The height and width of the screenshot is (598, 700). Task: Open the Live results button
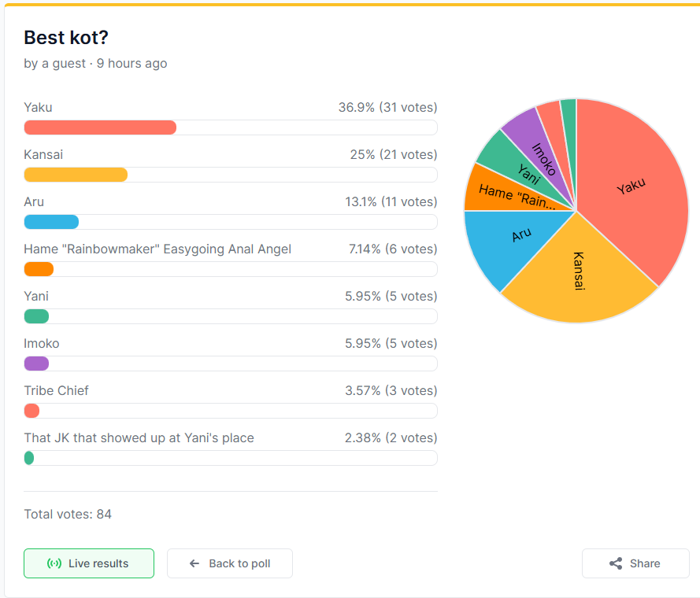(89, 563)
